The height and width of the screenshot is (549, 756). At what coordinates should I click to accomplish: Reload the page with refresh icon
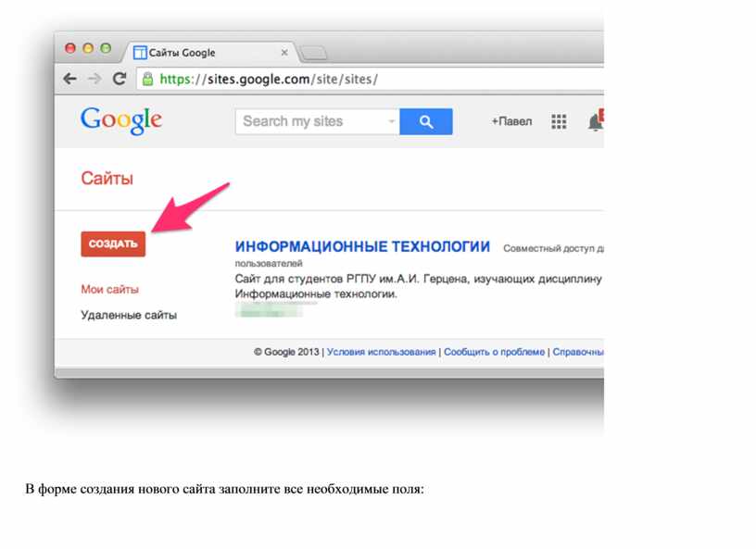(x=120, y=79)
